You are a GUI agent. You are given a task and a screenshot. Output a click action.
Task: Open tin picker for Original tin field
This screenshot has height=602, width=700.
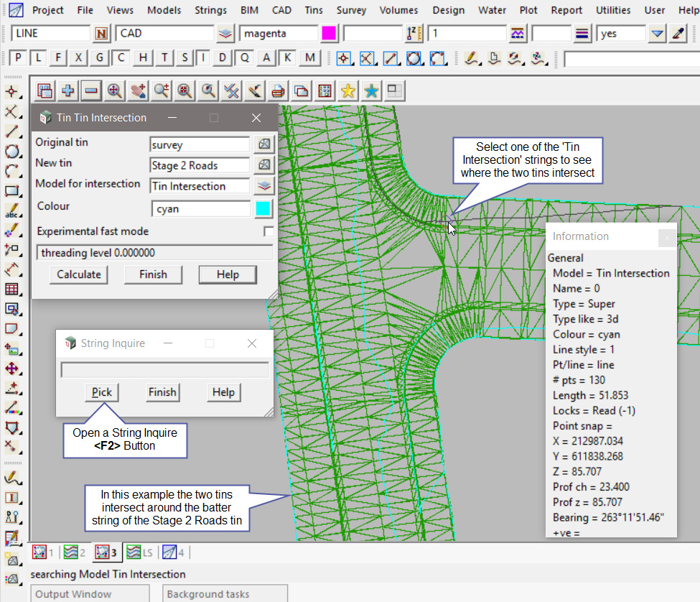264,144
